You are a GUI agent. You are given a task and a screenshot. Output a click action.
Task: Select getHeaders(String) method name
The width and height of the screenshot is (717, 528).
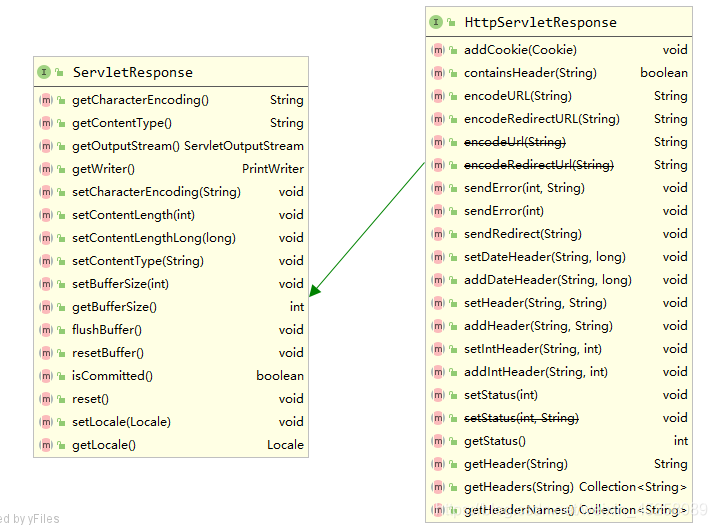click(519, 487)
